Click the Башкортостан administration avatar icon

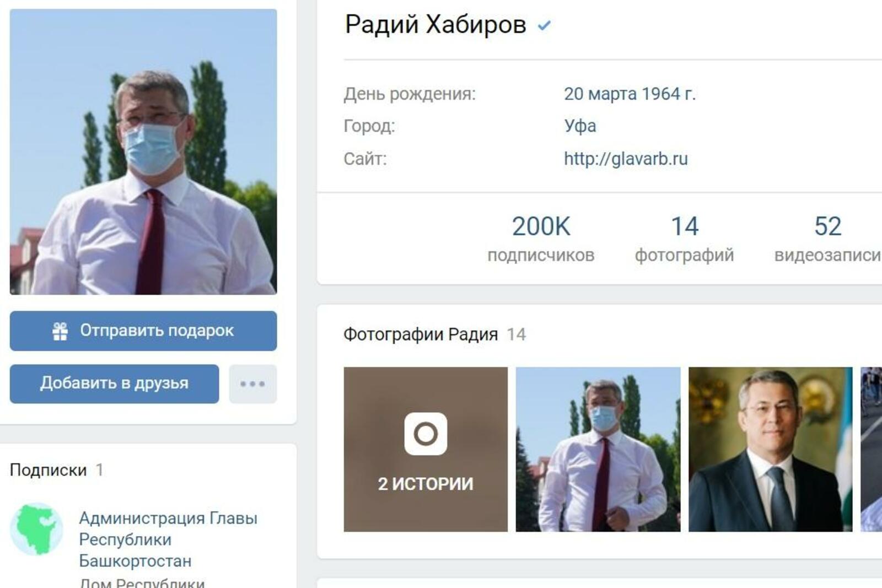[x=36, y=529]
